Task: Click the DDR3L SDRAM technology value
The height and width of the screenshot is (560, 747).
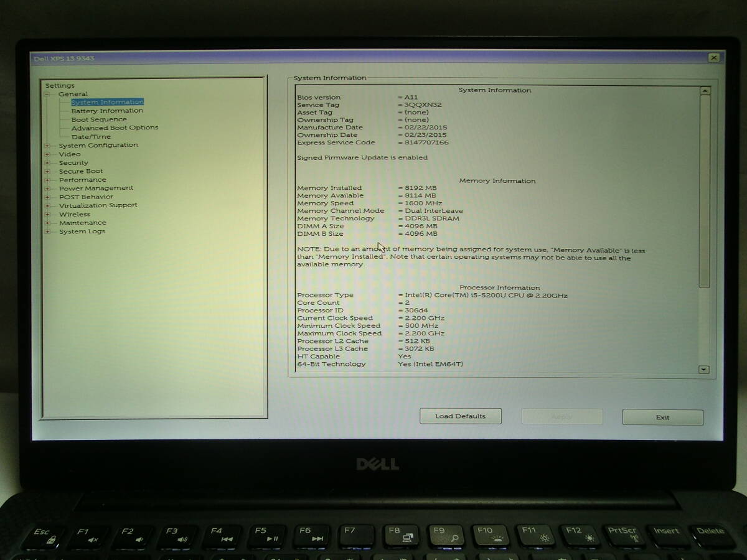Action: tap(431, 218)
